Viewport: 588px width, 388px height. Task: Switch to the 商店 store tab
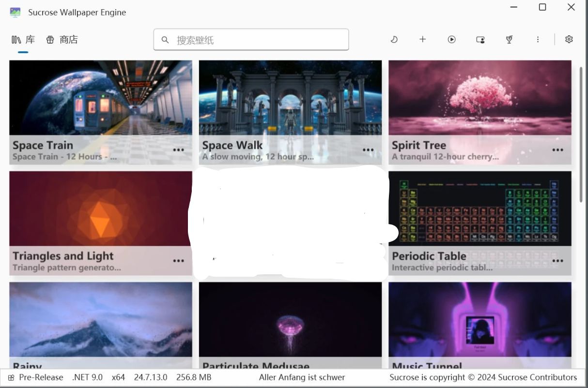[x=63, y=40]
